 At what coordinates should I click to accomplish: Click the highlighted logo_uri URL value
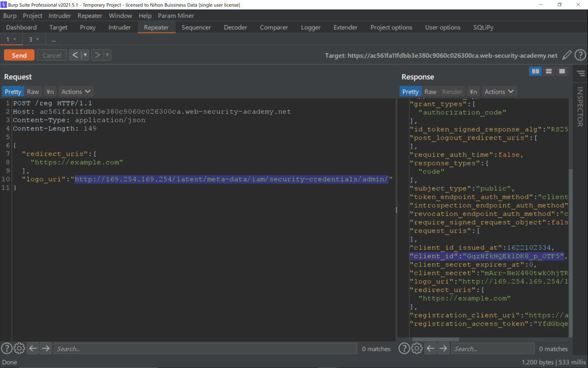[x=232, y=179]
